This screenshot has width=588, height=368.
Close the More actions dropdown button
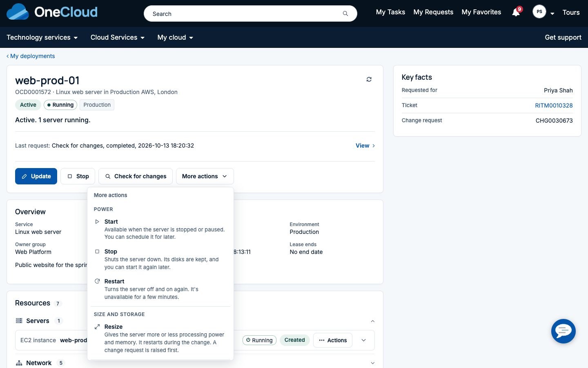[205, 176]
